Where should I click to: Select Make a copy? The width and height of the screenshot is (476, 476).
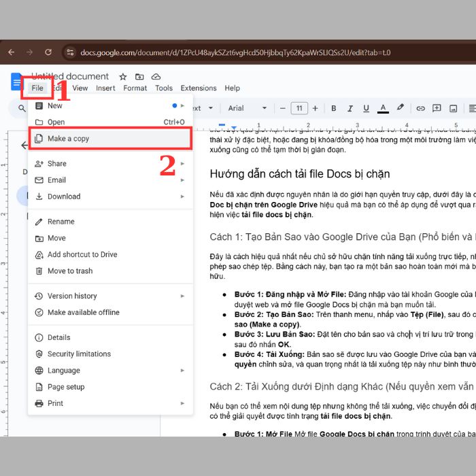(110, 139)
